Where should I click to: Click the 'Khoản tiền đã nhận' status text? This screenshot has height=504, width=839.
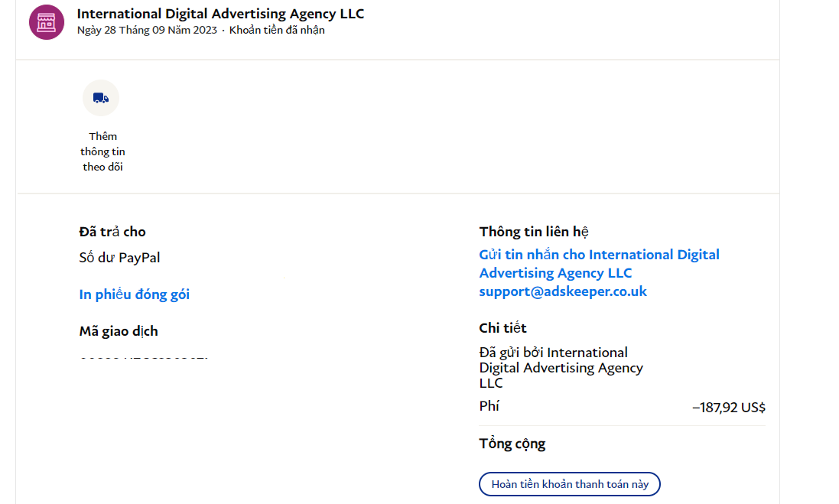click(277, 31)
